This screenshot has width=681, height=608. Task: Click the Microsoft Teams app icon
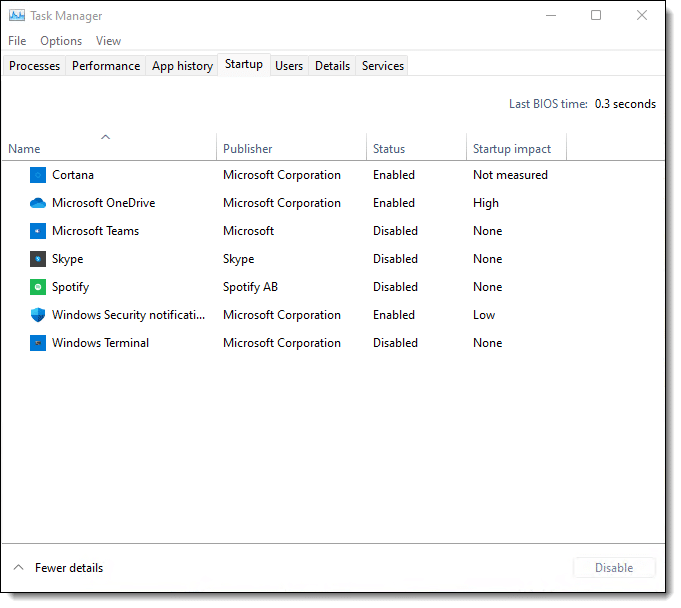tap(38, 231)
